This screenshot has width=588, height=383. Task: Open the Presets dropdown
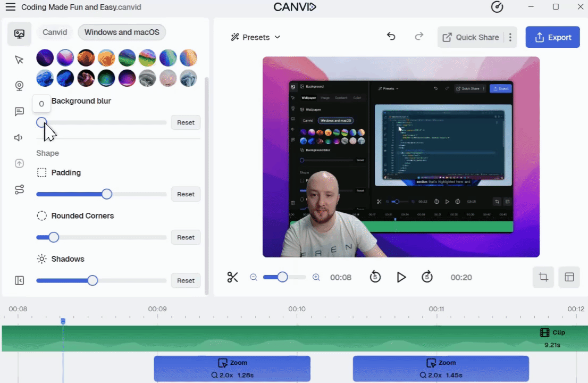click(x=255, y=37)
